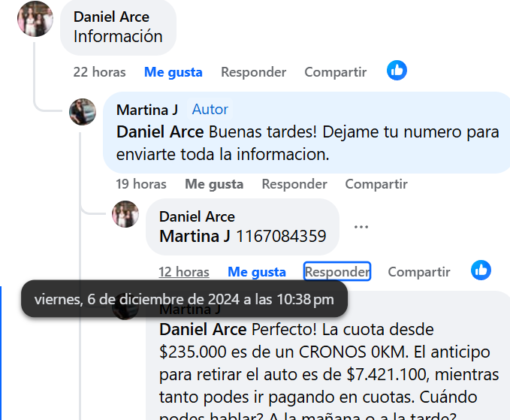Image resolution: width=510 pixels, height=420 pixels.
Task: Open the 22 horas timestamp on top comment
Action: coord(99,72)
